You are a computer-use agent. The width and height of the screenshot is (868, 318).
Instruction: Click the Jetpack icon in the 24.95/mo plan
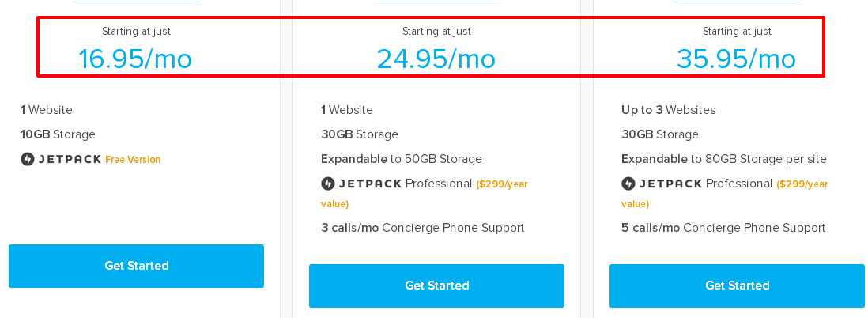(328, 184)
